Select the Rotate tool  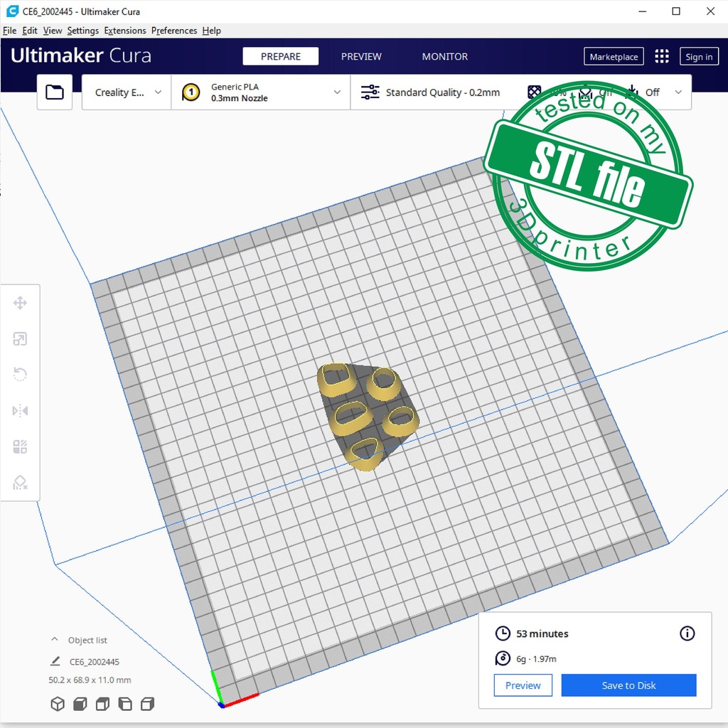(x=20, y=375)
